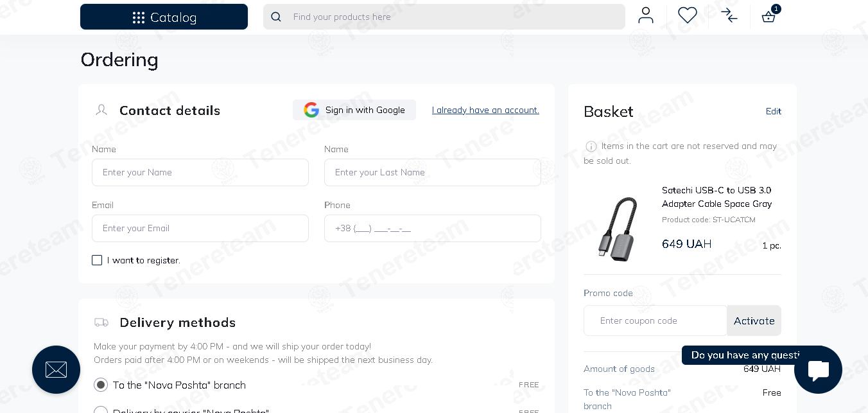Activate the promo code
868x413 pixels.
point(754,321)
